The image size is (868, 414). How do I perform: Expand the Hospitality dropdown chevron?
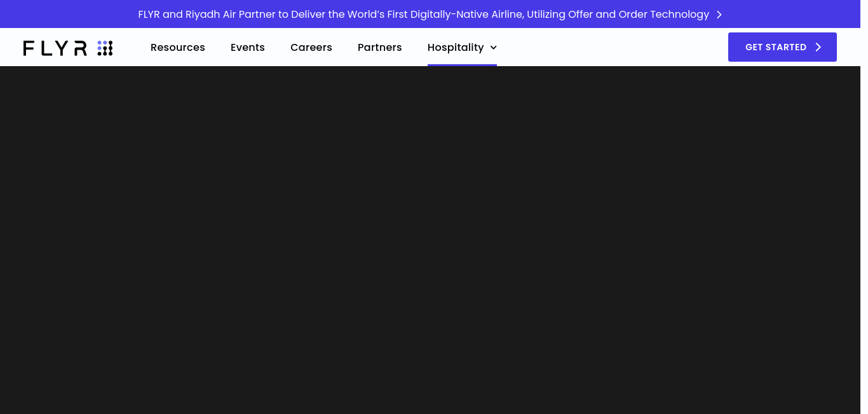pyautogui.click(x=494, y=48)
